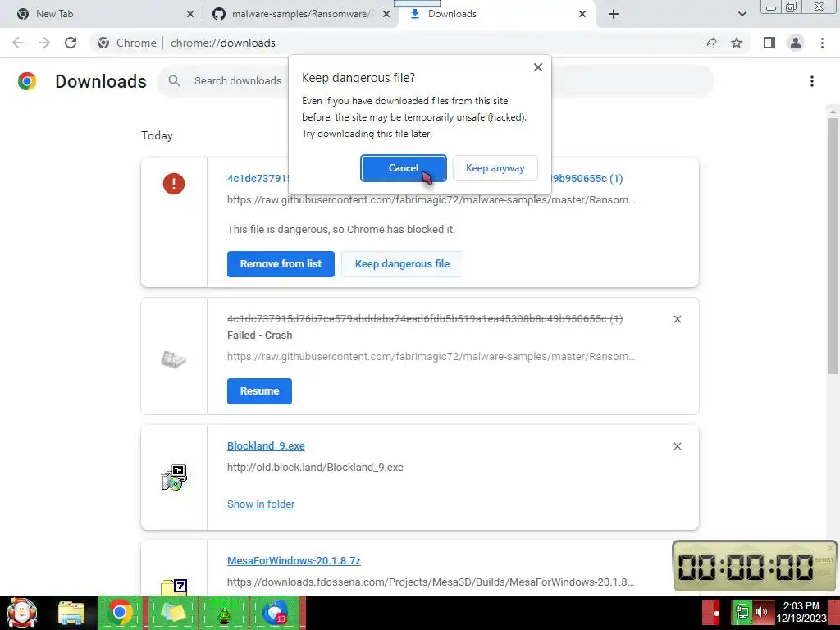Image resolution: width=840 pixels, height=630 pixels.
Task: Open File Explorer from taskbar
Action: coord(71,614)
